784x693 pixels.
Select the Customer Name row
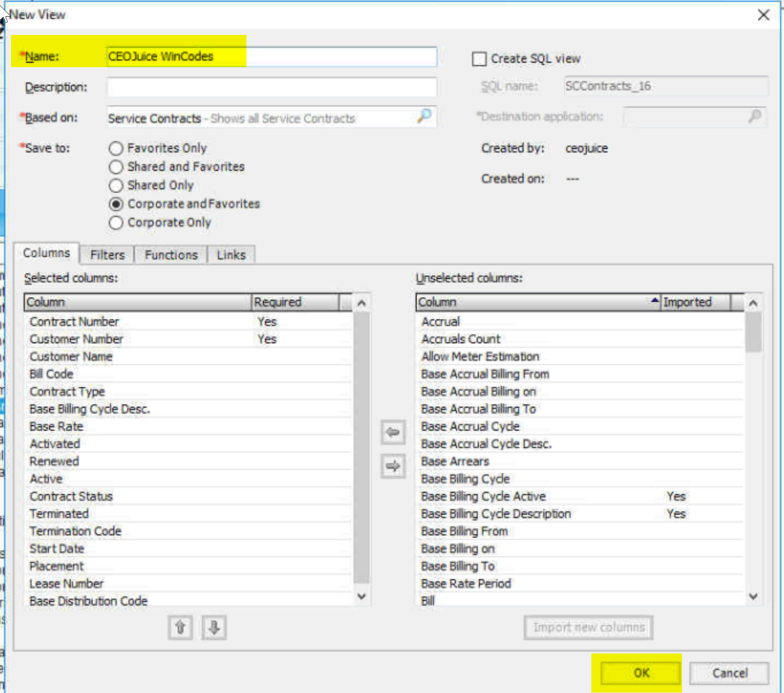point(188,356)
